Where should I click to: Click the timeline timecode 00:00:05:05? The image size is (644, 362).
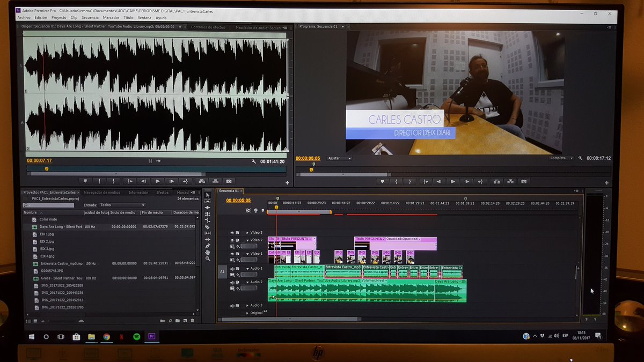tap(238, 201)
